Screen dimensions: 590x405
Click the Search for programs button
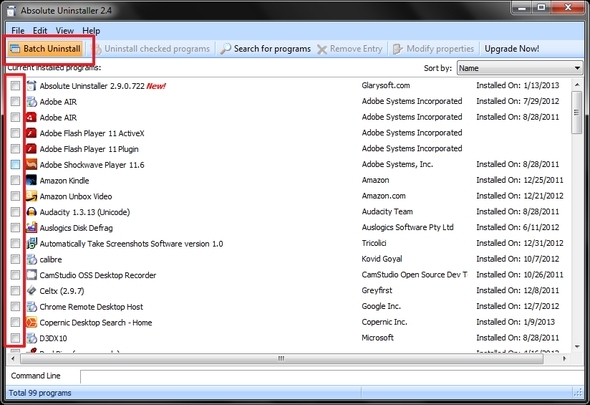click(265, 49)
